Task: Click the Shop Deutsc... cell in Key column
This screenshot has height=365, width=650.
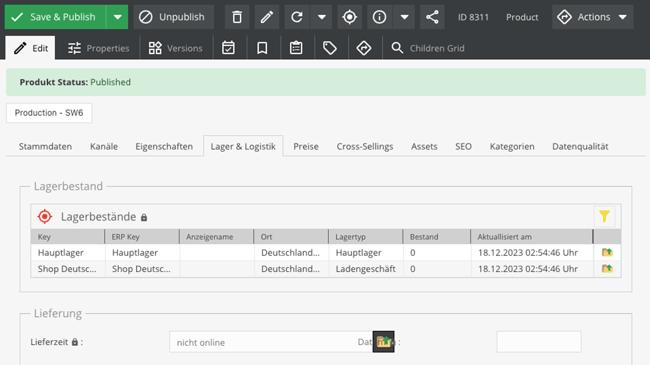Action: (x=67, y=269)
